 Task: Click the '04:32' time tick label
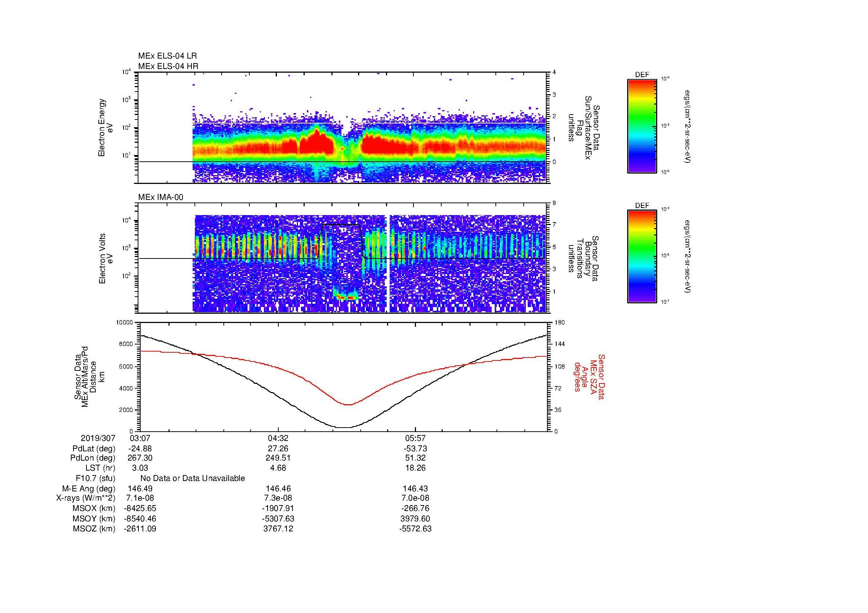pyautogui.click(x=278, y=438)
